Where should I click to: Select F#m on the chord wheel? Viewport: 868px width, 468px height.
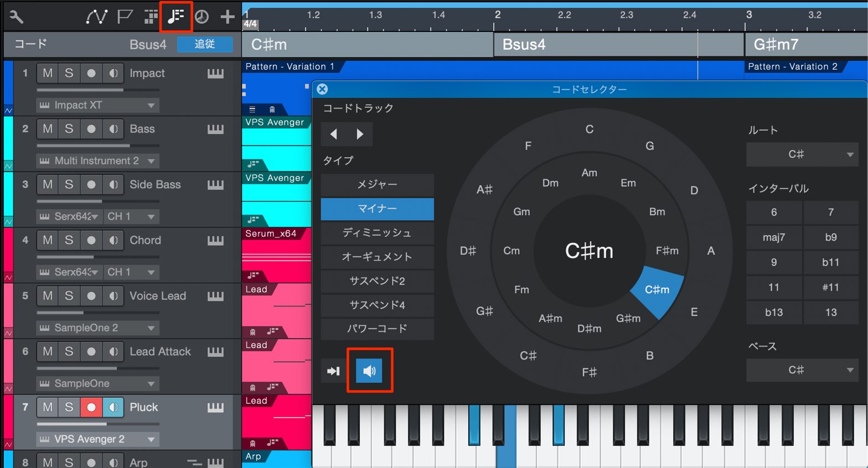click(667, 251)
